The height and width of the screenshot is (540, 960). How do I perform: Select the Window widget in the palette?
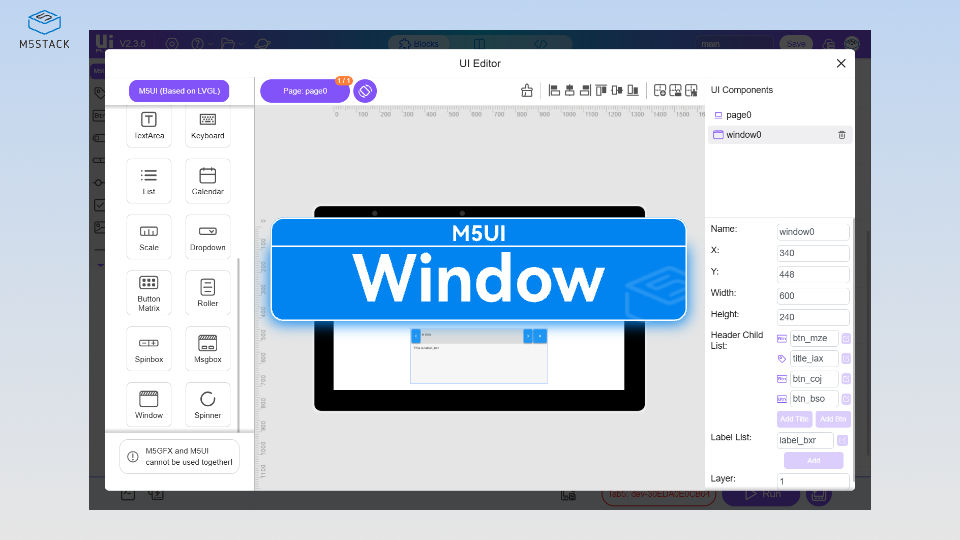[x=148, y=404]
